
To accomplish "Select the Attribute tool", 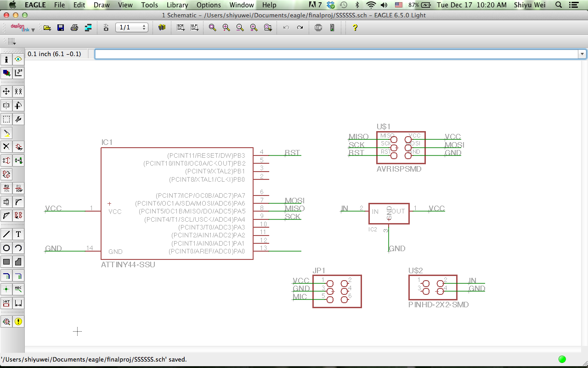I will pyautogui.click(x=6, y=303).
